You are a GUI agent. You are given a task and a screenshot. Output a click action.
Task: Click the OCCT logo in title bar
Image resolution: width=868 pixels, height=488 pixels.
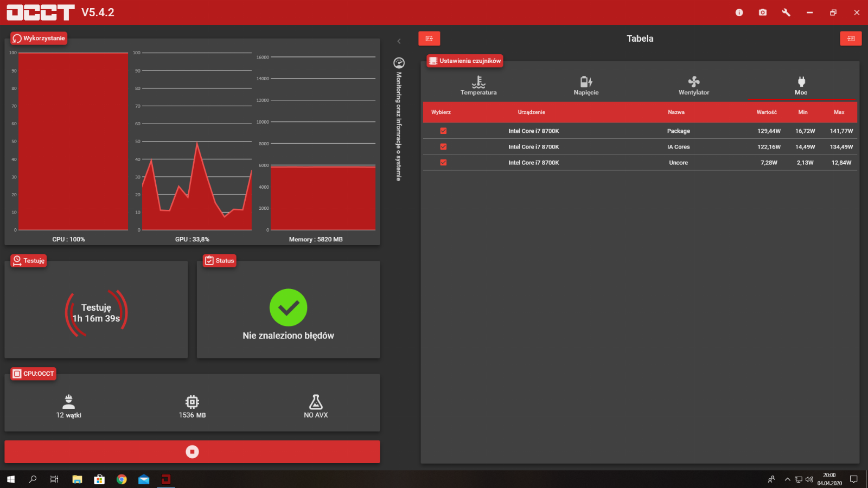click(x=41, y=12)
